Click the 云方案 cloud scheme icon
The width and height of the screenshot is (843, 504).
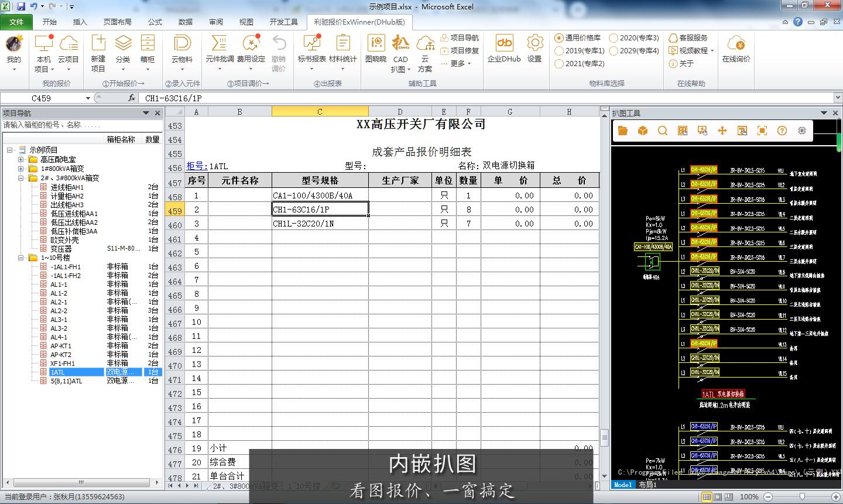[x=425, y=53]
